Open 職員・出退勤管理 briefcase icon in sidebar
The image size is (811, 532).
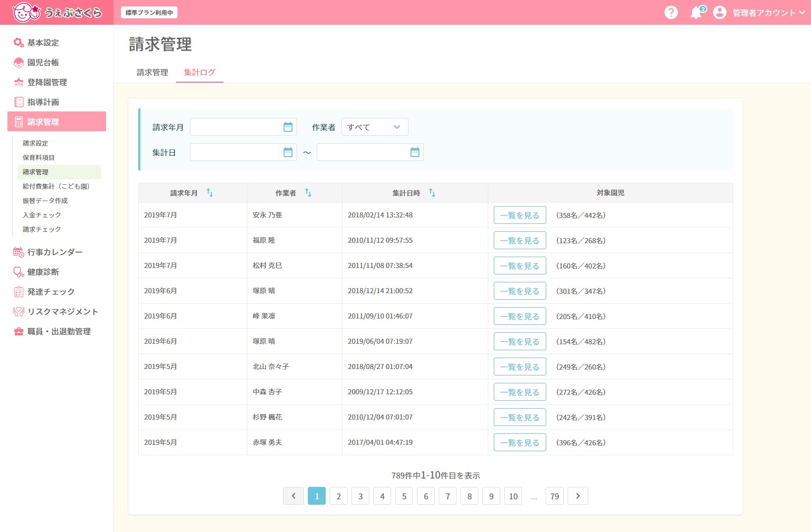coord(19,331)
